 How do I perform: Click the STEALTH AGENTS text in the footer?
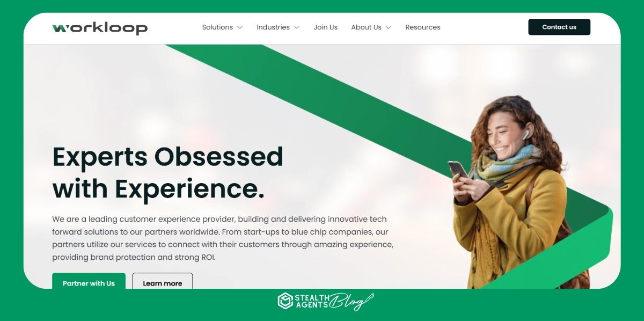click(311, 301)
